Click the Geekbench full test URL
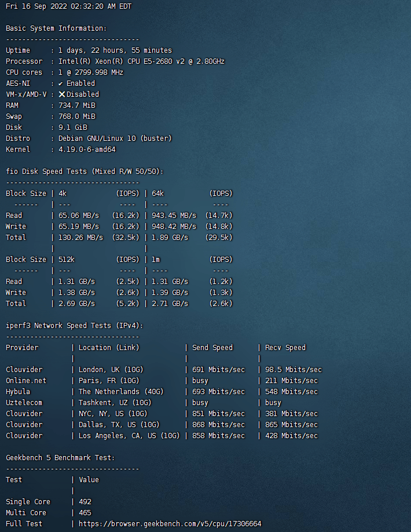The height and width of the screenshot is (532, 411). [170, 523]
